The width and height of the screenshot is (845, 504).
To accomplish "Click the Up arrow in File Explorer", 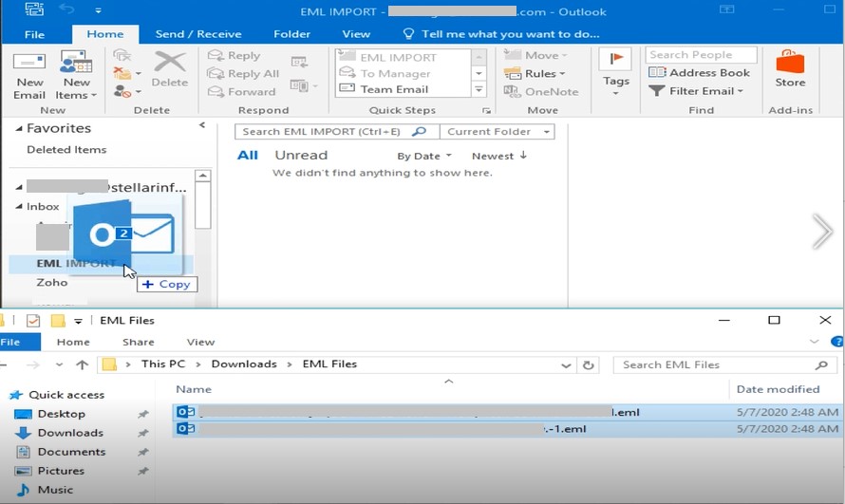I will (82, 364).
